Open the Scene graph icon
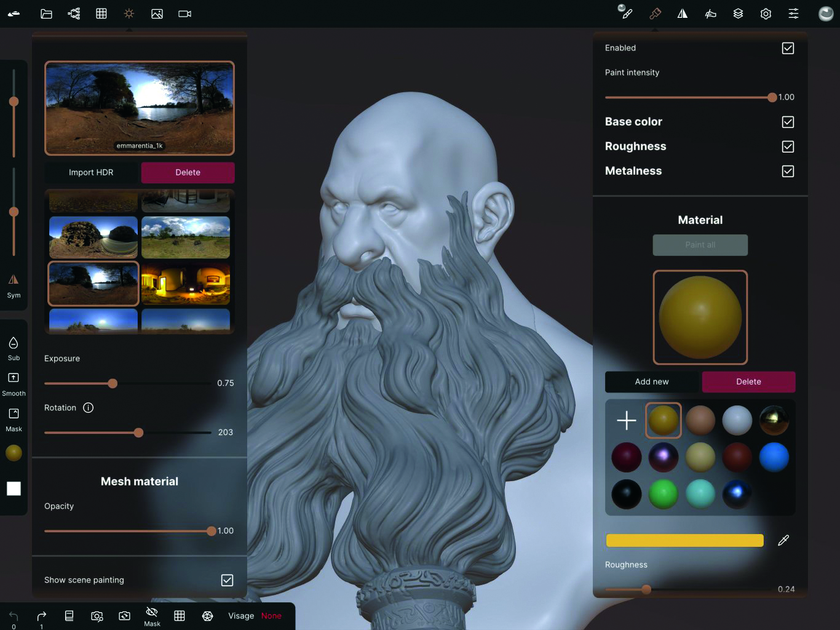The height and width of the screenshot is (630, 840). (74, 13)
